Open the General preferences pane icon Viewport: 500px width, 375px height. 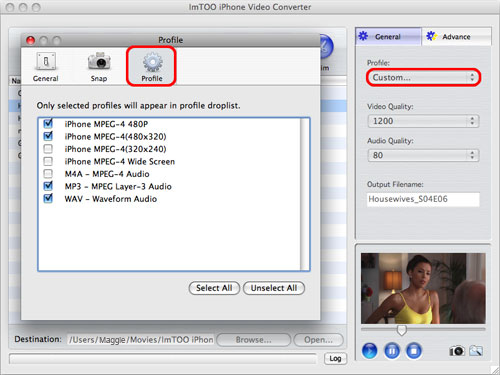[46, 61]
